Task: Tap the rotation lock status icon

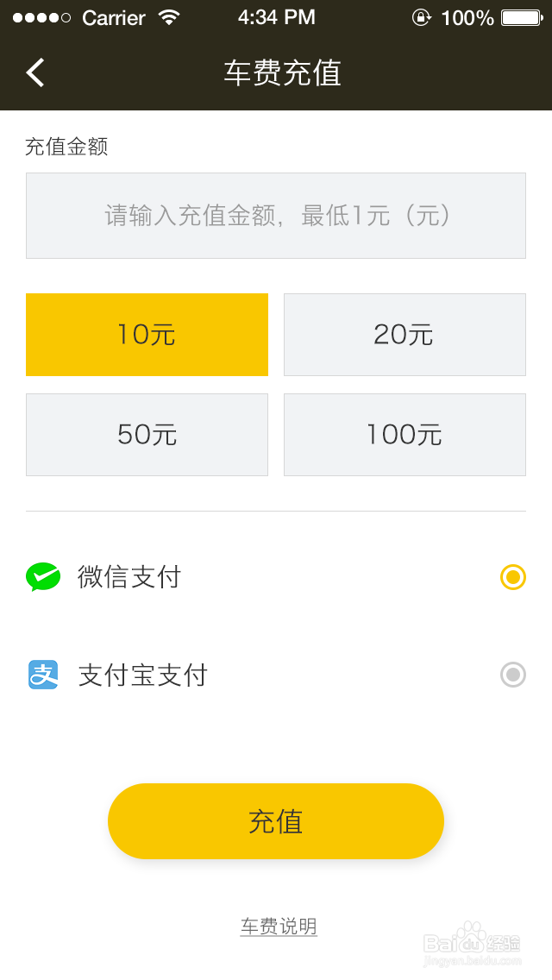Action: point(421,17)
